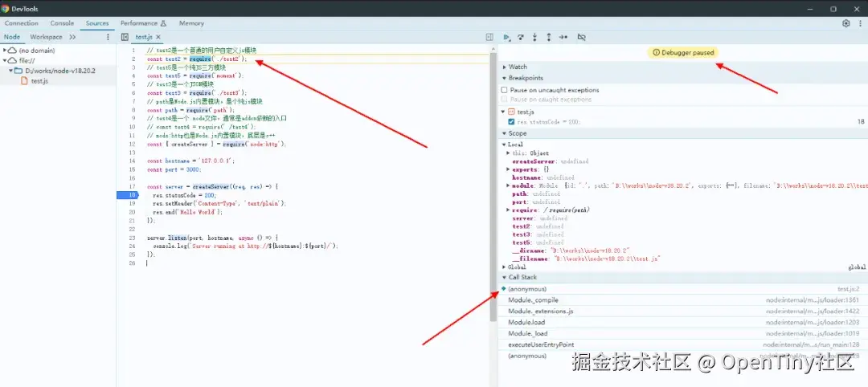Click the hostname: undefined scope variable
Image resolution: width=868 pixels, height=387 pixels.
click(543, 177)
